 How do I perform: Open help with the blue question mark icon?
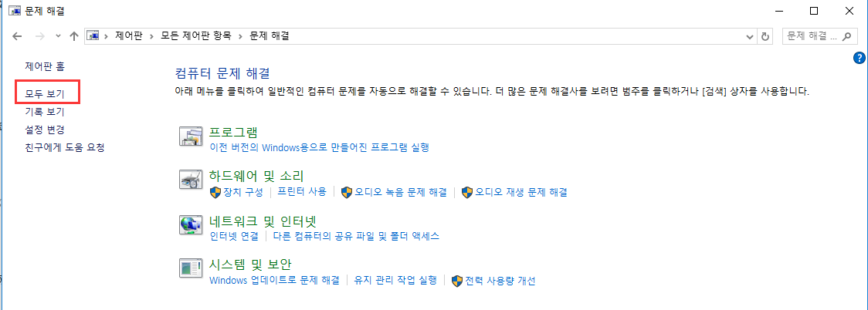point(860,58)
